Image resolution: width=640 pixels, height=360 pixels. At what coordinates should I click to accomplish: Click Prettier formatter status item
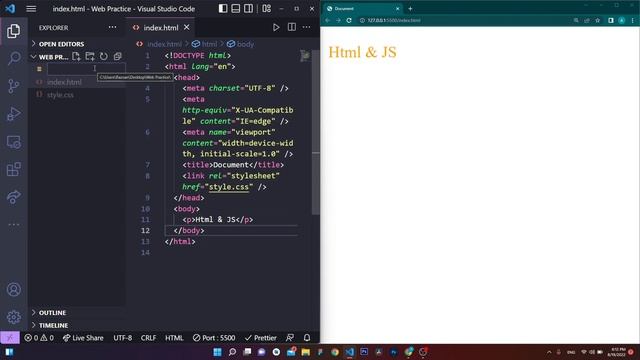[x=260, y=338]
